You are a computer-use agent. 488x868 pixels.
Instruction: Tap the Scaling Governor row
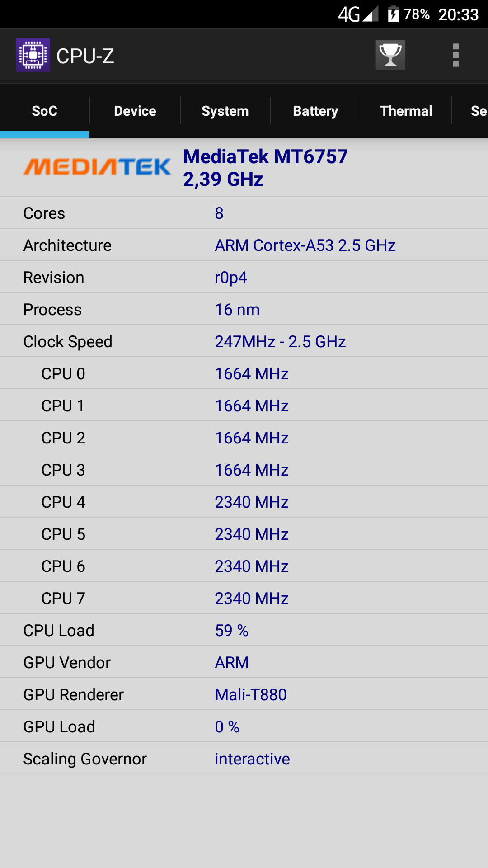coord(244,759)
